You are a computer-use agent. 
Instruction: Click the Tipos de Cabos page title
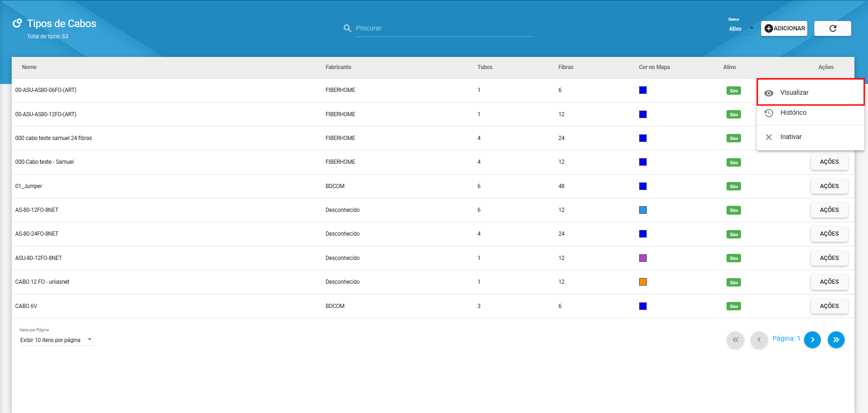62,23
